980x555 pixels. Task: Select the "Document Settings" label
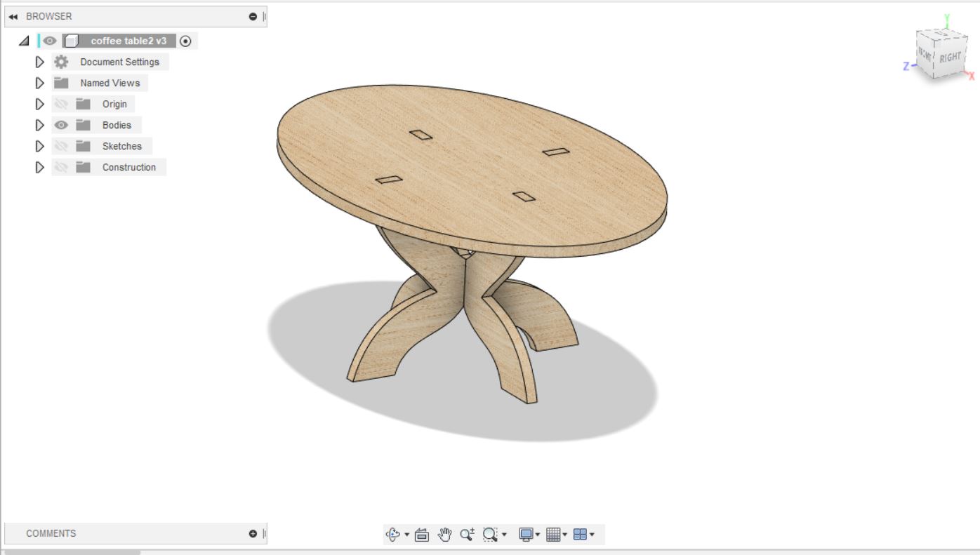tap(119, 62)
